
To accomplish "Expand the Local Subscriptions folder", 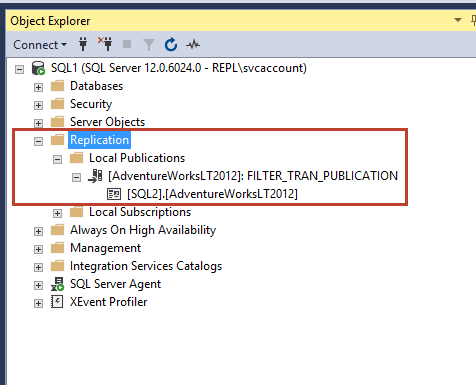I will [x=57, y=213].
